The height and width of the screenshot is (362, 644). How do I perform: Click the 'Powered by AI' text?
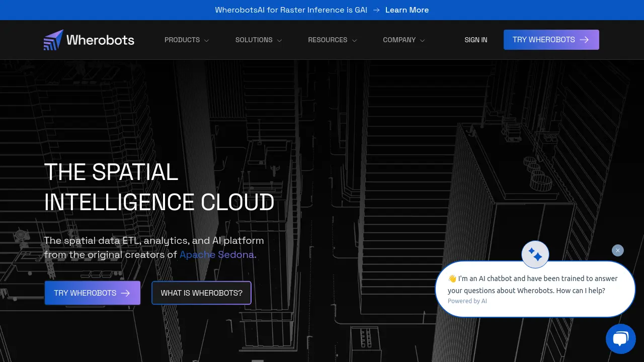tap(467, 301)
